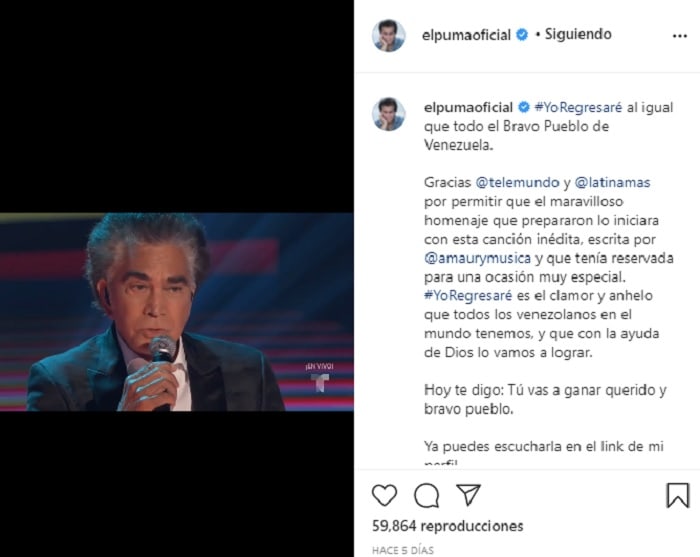View the 59,864 reproducciones count
700x557 pixels.
(447, 526)
